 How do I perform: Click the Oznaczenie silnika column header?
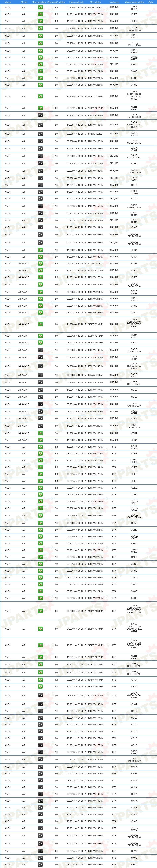tap(134, 2)
